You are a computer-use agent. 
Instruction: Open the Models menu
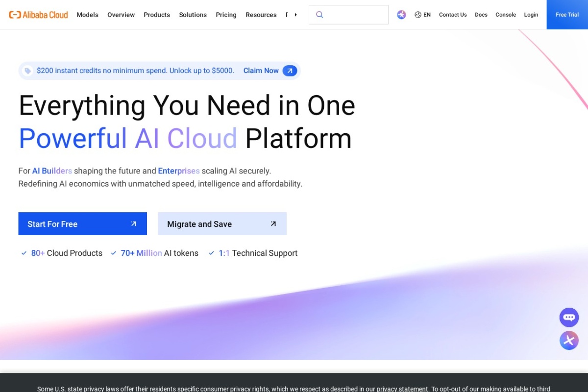pyautogui.click(x=87, y=15)
